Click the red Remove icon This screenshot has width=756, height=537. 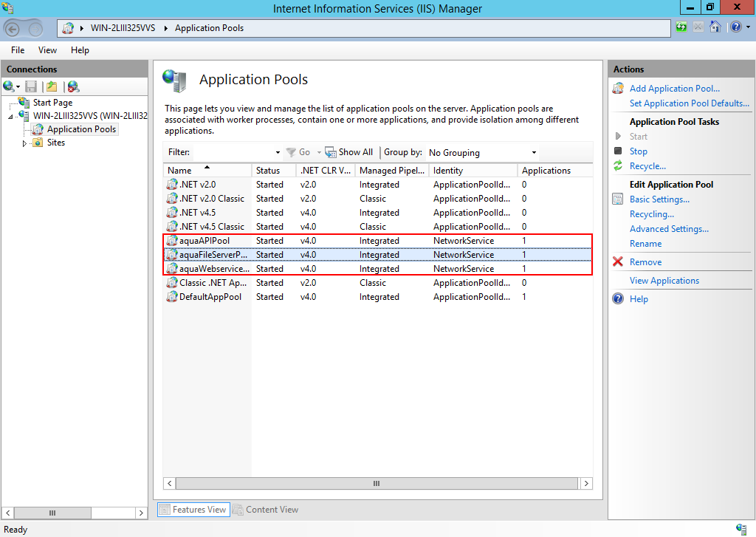(618, 262)
